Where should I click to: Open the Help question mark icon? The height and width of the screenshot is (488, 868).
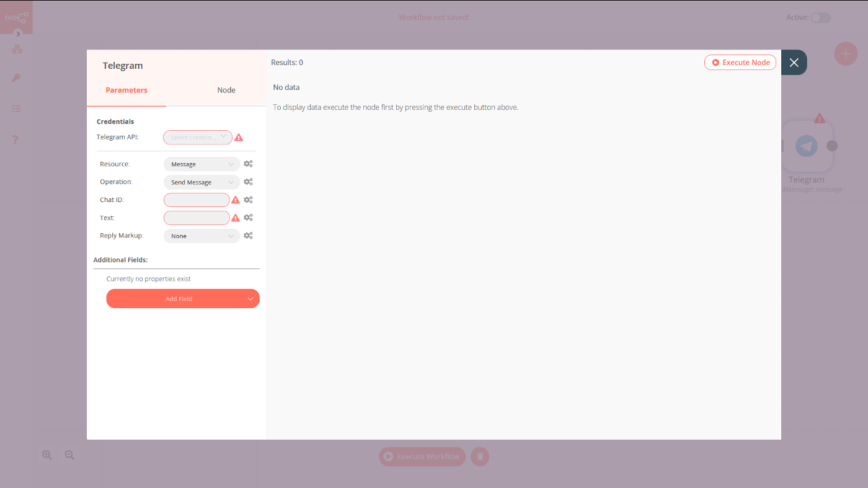coord(17,140)
